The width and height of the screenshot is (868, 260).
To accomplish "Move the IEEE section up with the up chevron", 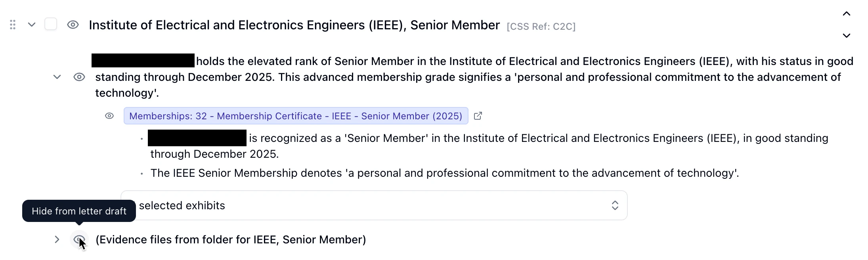I will pos(847,13).
